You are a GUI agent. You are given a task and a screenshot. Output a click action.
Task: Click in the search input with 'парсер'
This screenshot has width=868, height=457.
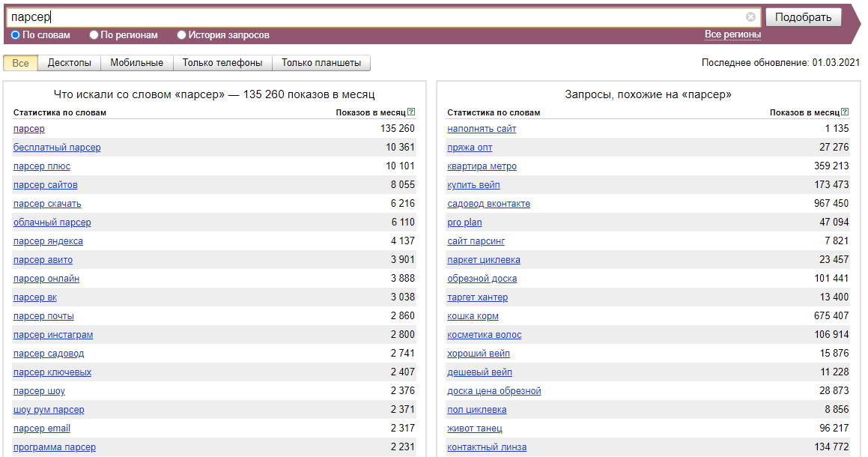click(374, 17)
